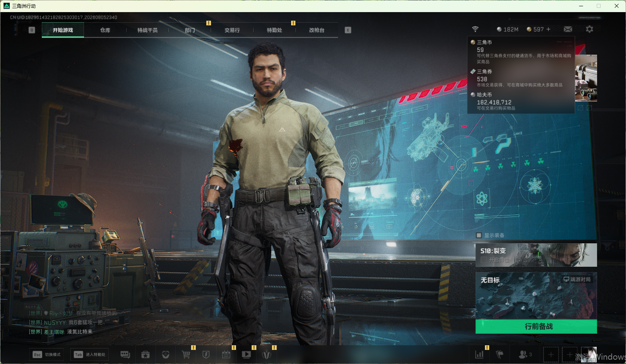Switch to the 改枪台 tab
The height and width of the screenshot is (364, 626).
coord(317,30)
